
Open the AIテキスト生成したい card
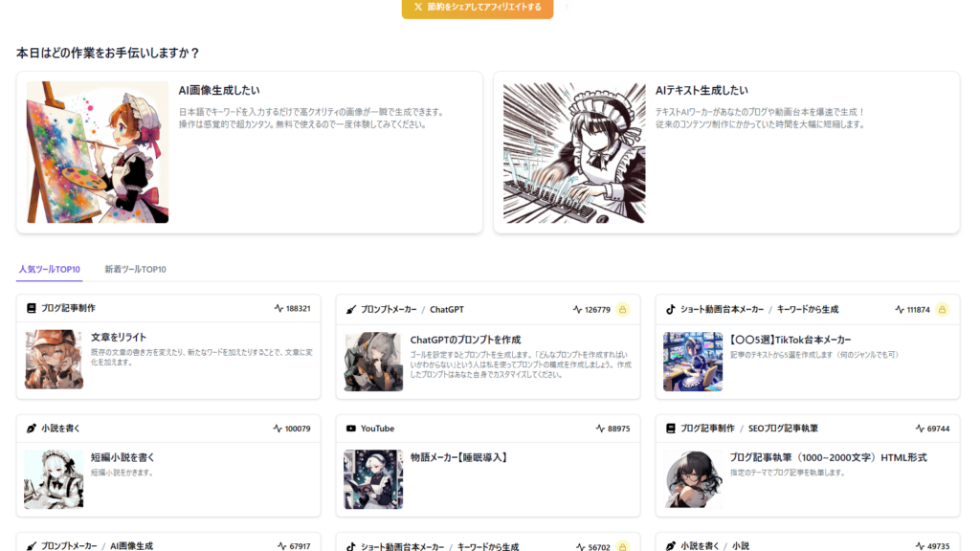click(725, 152)
